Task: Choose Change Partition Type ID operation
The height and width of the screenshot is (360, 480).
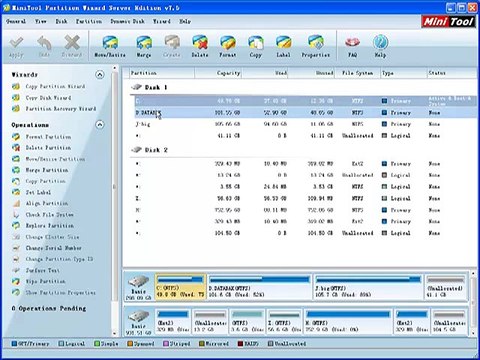Action: point(53,259)
